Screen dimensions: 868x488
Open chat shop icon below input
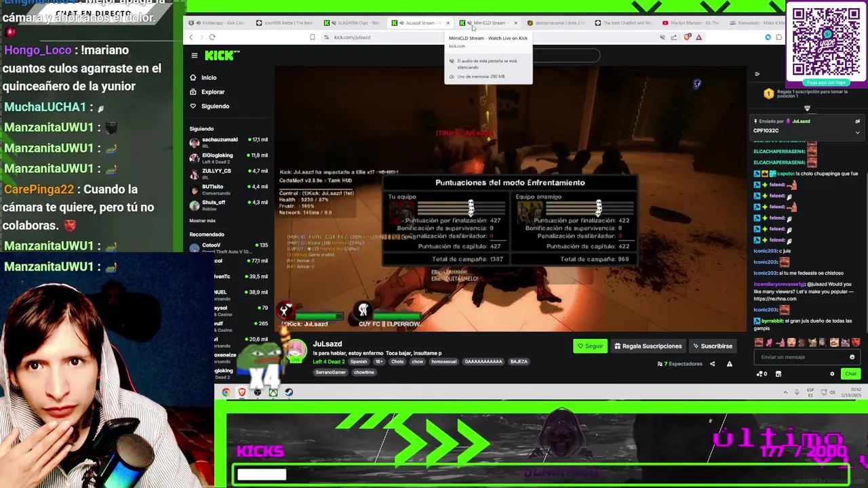click(778, 373)
